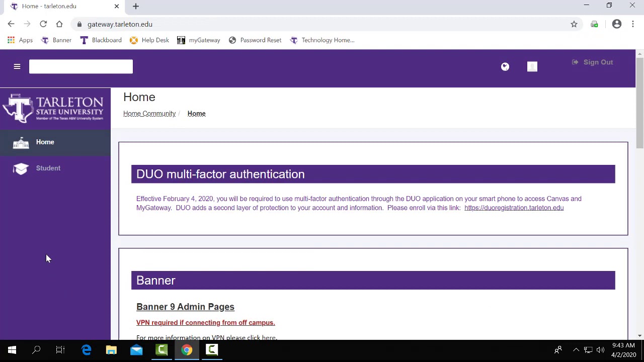This screenshot has width=644, height=362.
Task: Close the Home - tarleton.edu tab
Action: tap(117, 6)
